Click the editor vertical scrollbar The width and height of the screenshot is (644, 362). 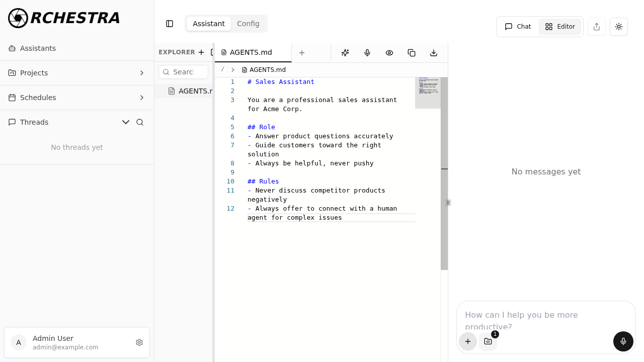tap(444, 173)
